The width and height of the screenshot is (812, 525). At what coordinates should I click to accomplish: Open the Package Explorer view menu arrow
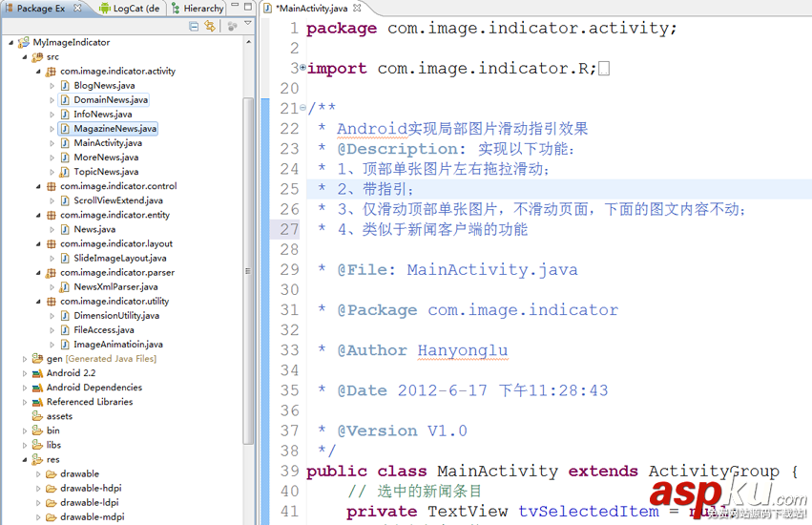248,23
